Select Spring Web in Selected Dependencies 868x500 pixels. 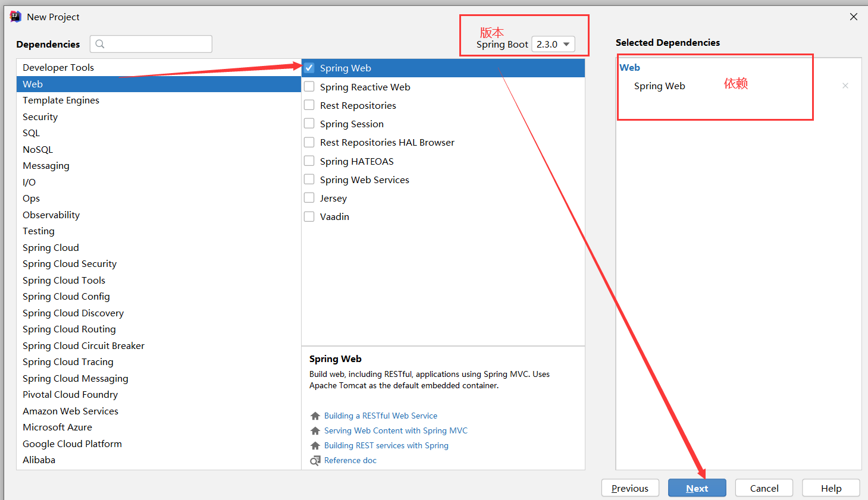(659, 86)
